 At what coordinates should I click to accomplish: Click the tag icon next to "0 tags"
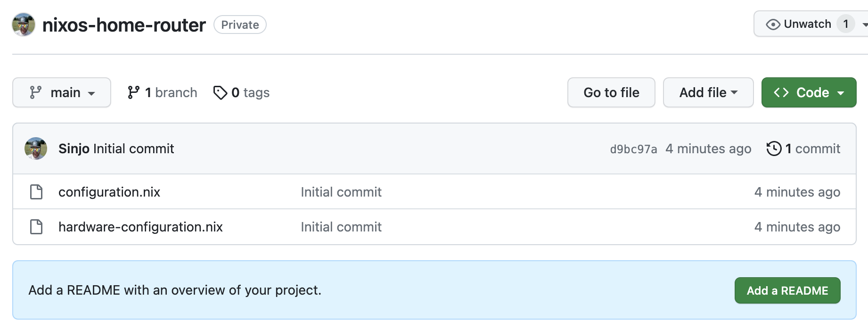click(x=220, y=92)
